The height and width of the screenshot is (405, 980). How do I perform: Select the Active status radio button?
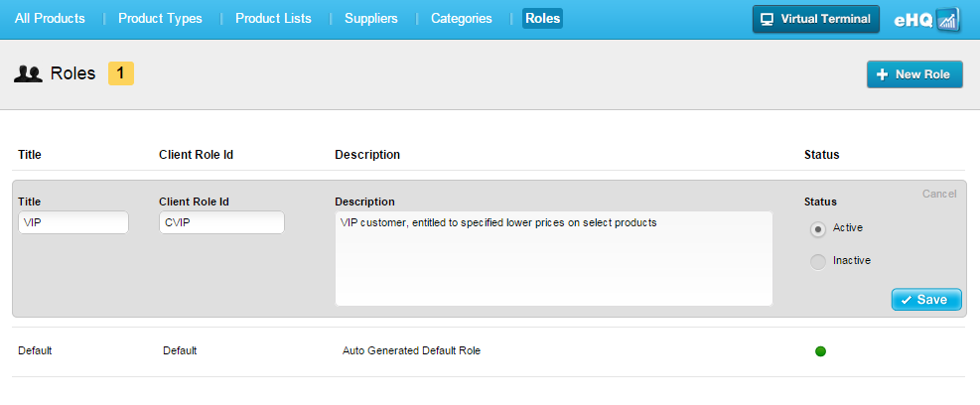point(818,228)
